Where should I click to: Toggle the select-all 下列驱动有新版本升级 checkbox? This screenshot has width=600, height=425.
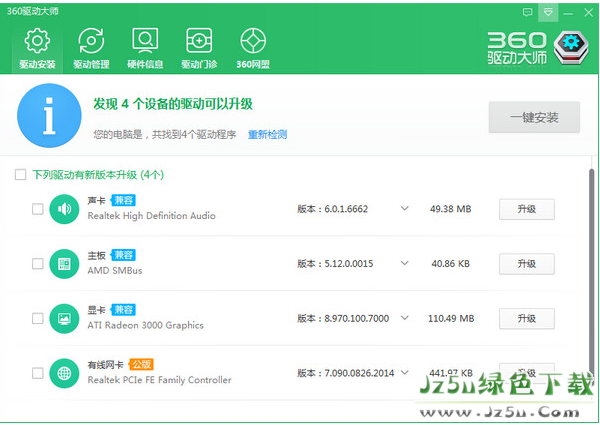pos(20,175)
